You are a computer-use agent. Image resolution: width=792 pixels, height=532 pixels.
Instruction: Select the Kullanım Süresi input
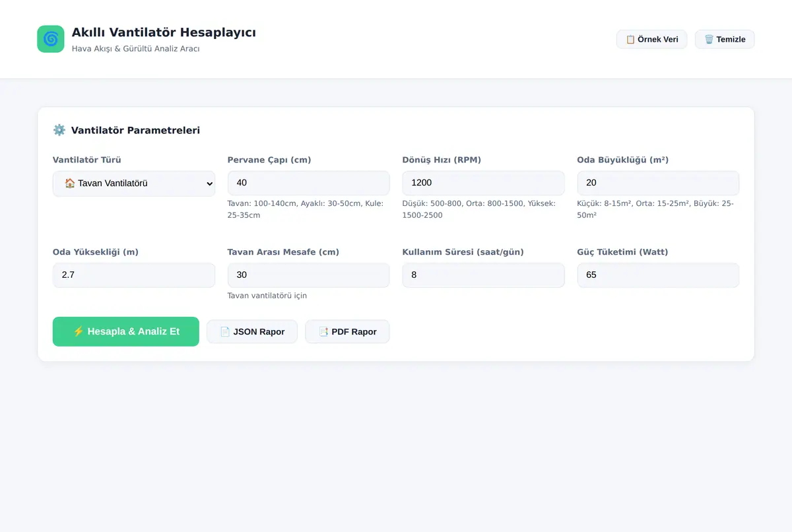(x=484, y=275)
